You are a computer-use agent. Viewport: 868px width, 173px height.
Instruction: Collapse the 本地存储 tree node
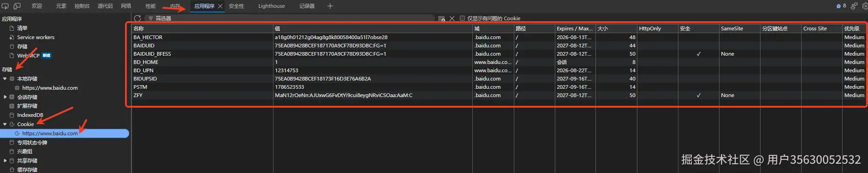5,79
